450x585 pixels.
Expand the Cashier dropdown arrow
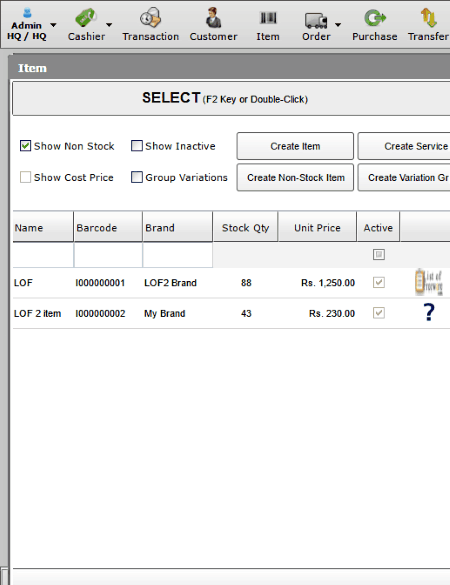click(x=109, y=25)
